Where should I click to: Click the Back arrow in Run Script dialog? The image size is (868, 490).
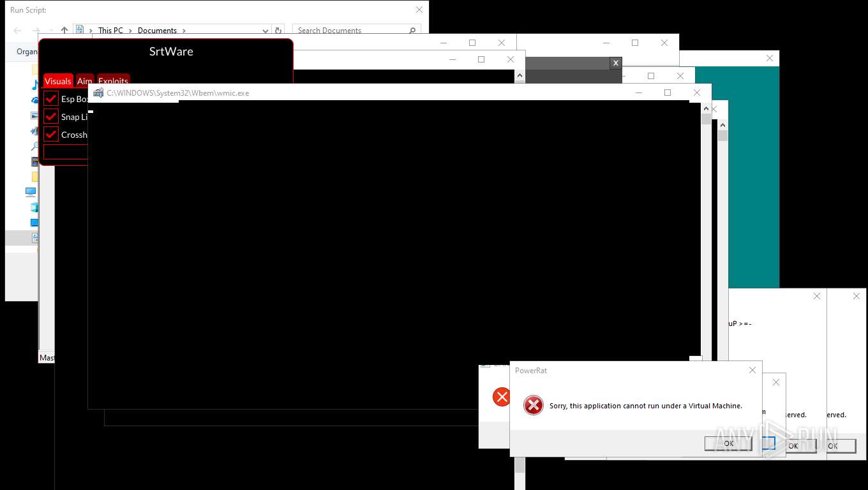coord(18,30)
